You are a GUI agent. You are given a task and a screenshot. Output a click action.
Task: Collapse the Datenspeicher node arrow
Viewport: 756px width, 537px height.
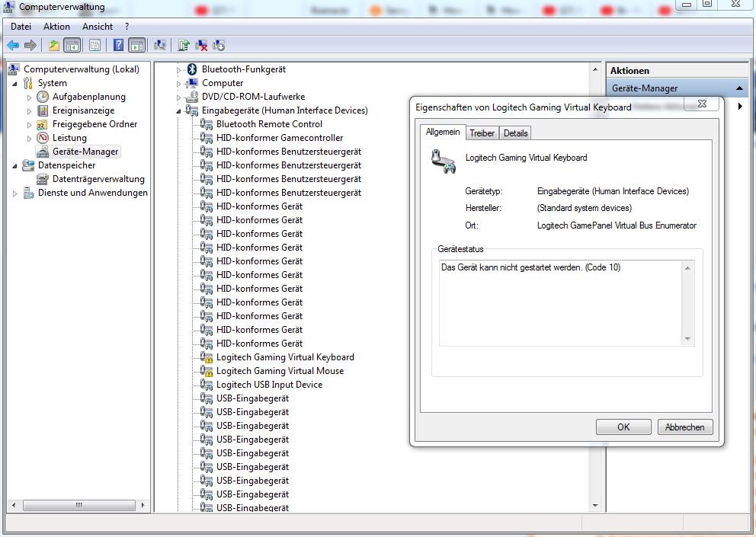(x=15, y=166)
